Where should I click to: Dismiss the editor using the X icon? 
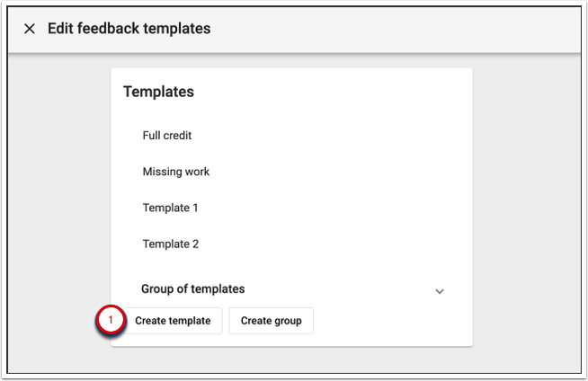pos(30,29)
